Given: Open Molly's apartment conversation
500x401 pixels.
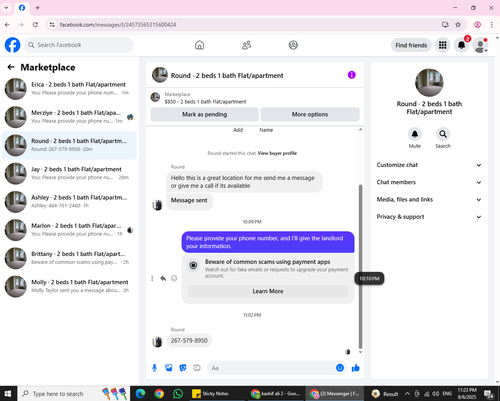Looking at the screenshot, I should point(69,286).
